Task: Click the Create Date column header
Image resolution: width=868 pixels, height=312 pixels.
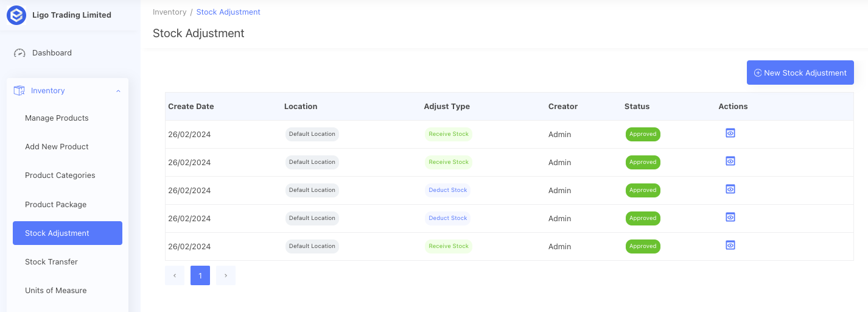Action: pos(191,107)
